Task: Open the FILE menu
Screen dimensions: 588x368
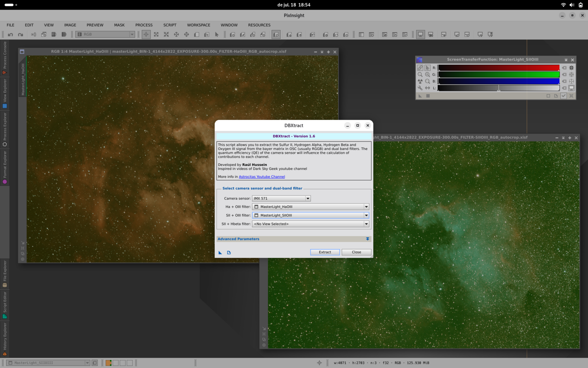Action: [x=10, y=25]
